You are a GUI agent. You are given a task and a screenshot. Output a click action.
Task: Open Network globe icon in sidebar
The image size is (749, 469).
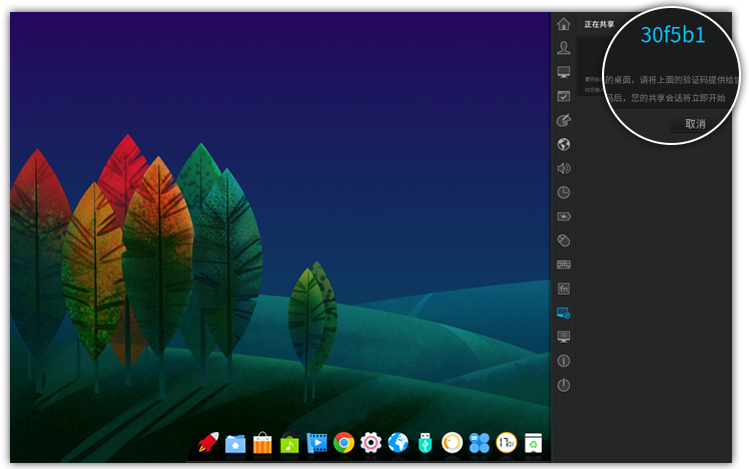[564, 144]
